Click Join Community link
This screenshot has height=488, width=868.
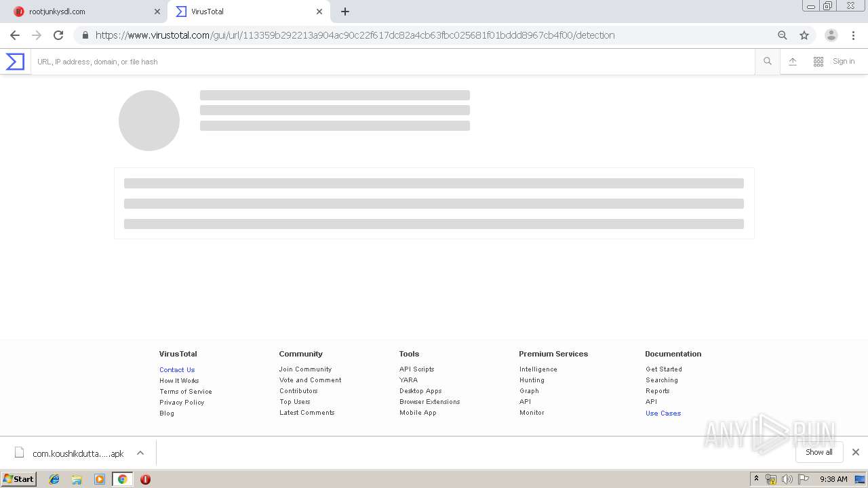(305, 369)
